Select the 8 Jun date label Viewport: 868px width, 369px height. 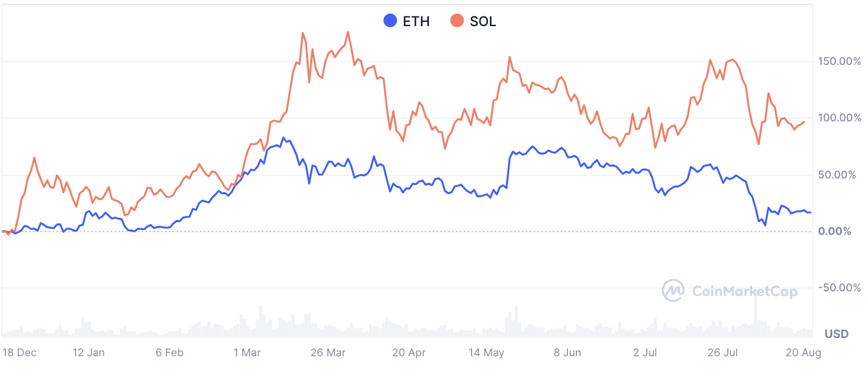pos(567,353)
